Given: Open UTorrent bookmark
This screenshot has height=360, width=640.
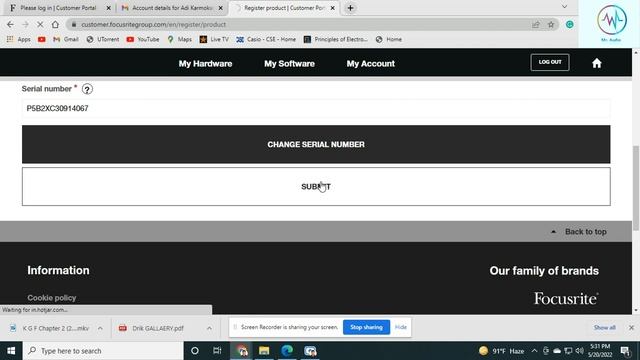Looking at the screenshot, I should coord(103,39).
